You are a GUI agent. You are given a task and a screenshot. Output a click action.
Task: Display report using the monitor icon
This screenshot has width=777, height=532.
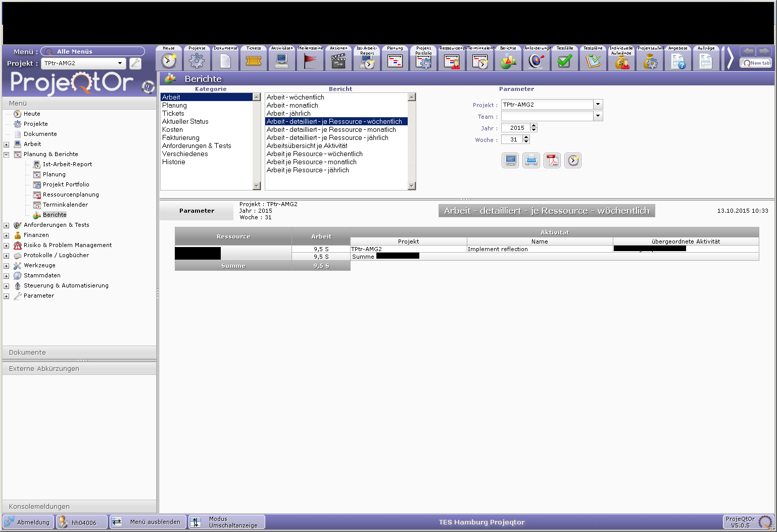[x=510, y=161]
